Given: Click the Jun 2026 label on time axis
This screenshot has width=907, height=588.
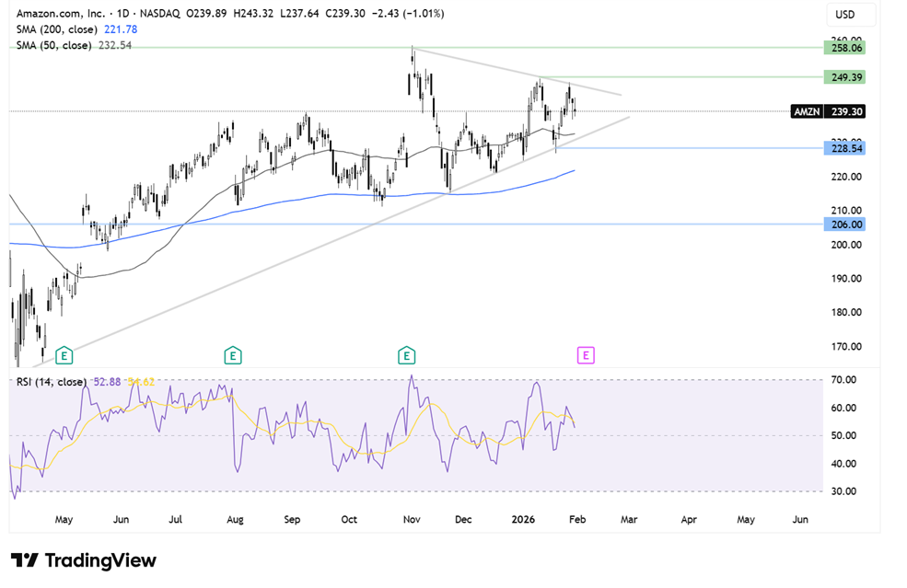Looking at the screenshot, I should tap(800, 519).
